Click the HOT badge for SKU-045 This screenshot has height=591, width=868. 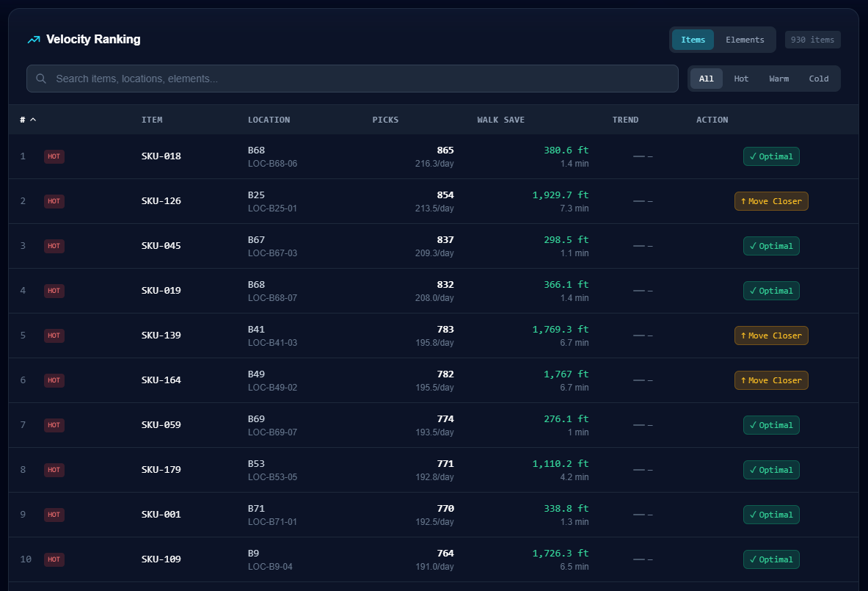pos(54,246)
